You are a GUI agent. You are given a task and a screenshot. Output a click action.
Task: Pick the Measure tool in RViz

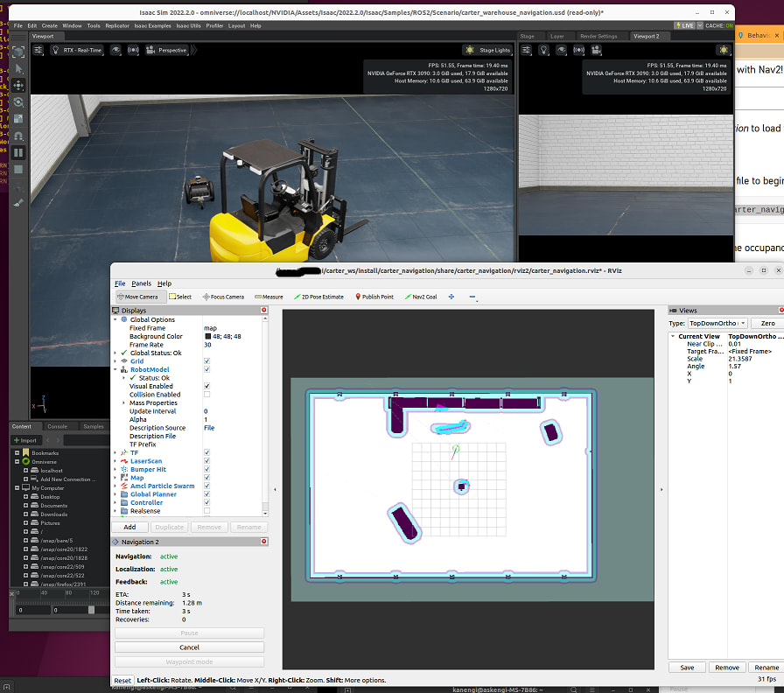[269, 297]
